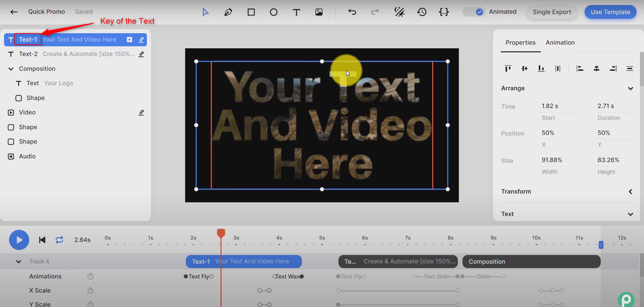
Task: Undo the last action
Action: point(352,12)
